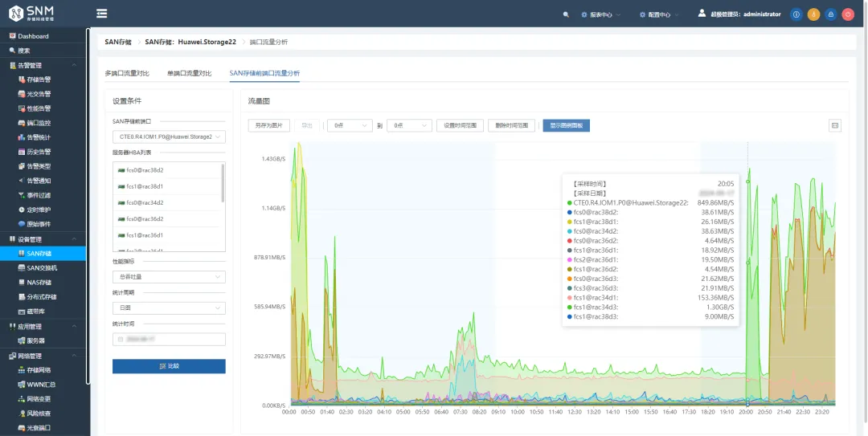Click the magnifier search icon in top bar
Screen dimensions: 868x436
click(566, 15)
